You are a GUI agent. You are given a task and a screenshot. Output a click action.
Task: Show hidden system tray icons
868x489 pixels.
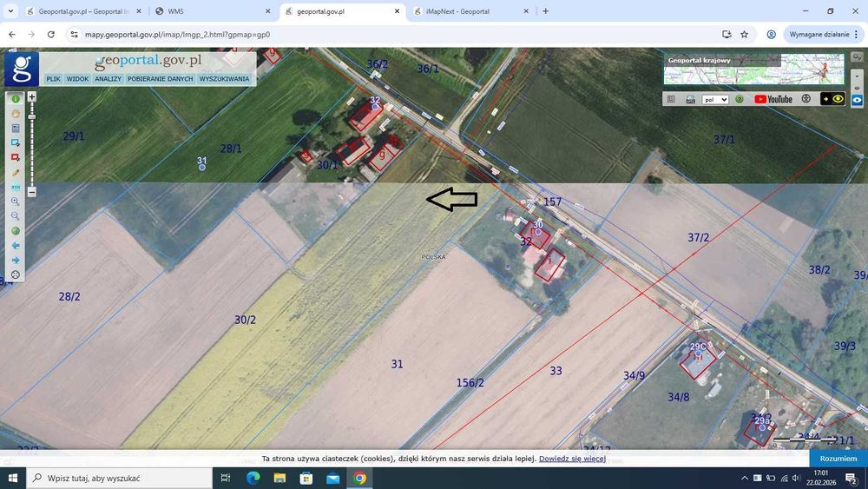tap(745, 478)
